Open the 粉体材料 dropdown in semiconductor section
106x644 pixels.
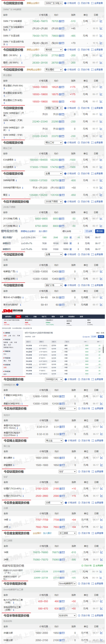(67, 615)
